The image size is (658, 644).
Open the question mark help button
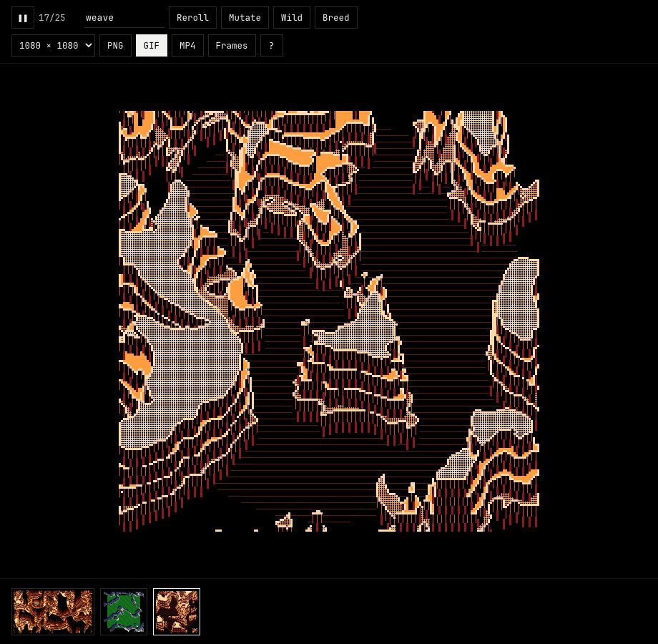[272, 45]
